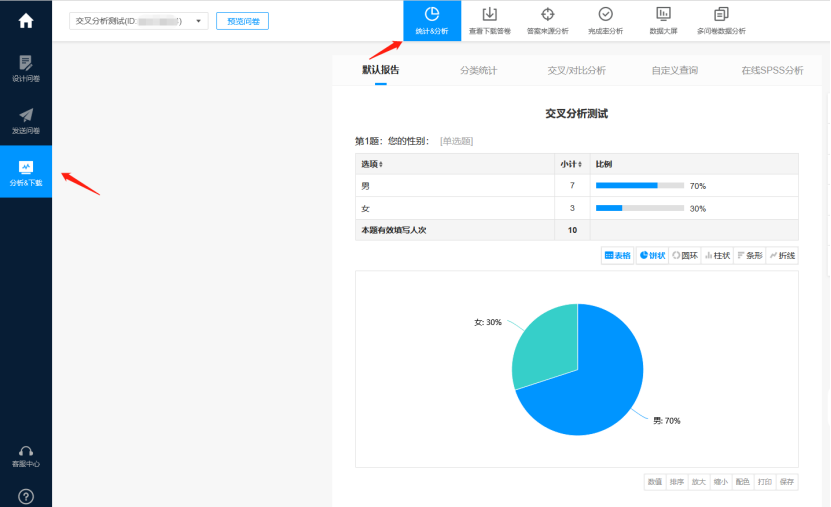Switch to the 交叉/对比分析 tab

577,70
